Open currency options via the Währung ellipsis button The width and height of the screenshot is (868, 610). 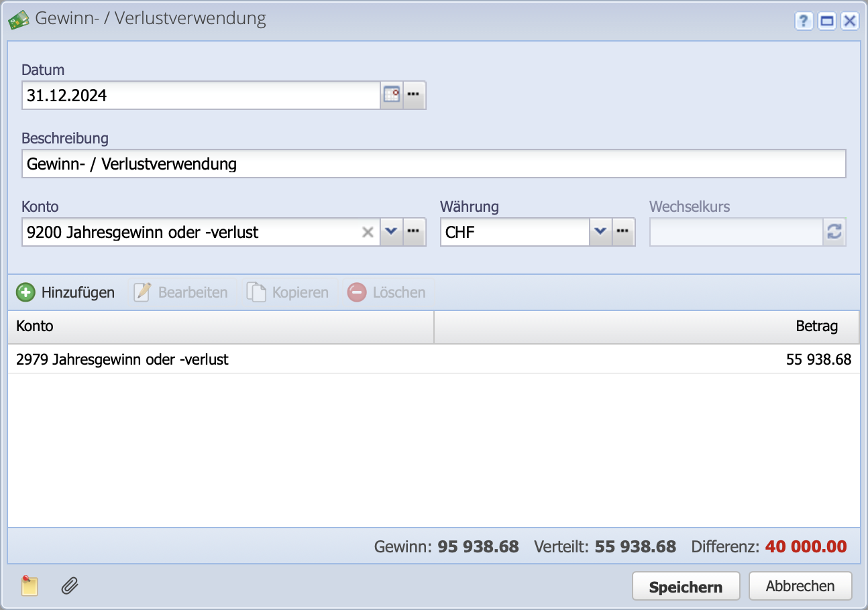(x=623, y=231)
